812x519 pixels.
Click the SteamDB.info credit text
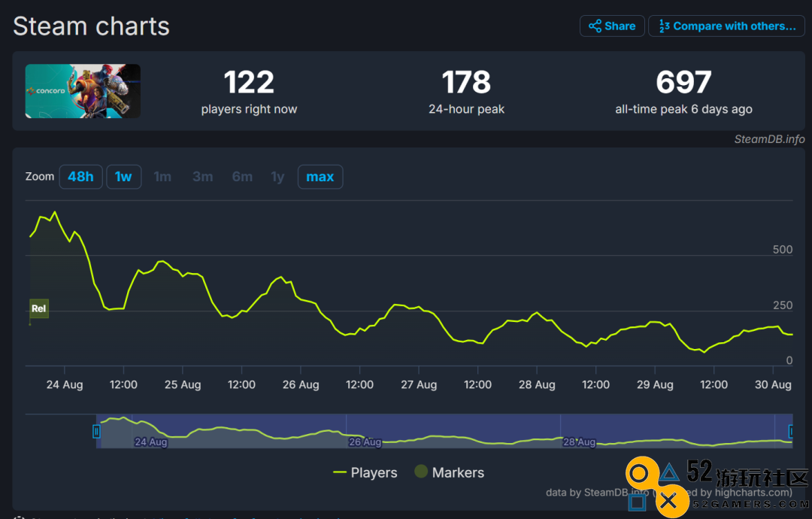pyautogui.click(x=769, y=139)
